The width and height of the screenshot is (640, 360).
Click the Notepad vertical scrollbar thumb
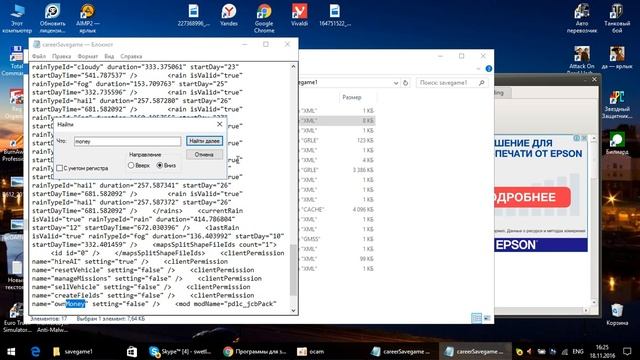pyautogui.click(x=293, y=269)
